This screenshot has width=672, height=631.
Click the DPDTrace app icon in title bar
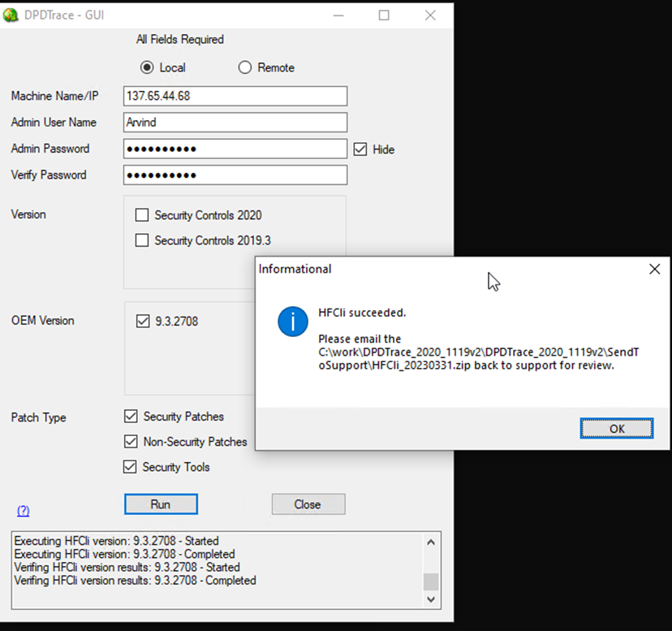11,15
